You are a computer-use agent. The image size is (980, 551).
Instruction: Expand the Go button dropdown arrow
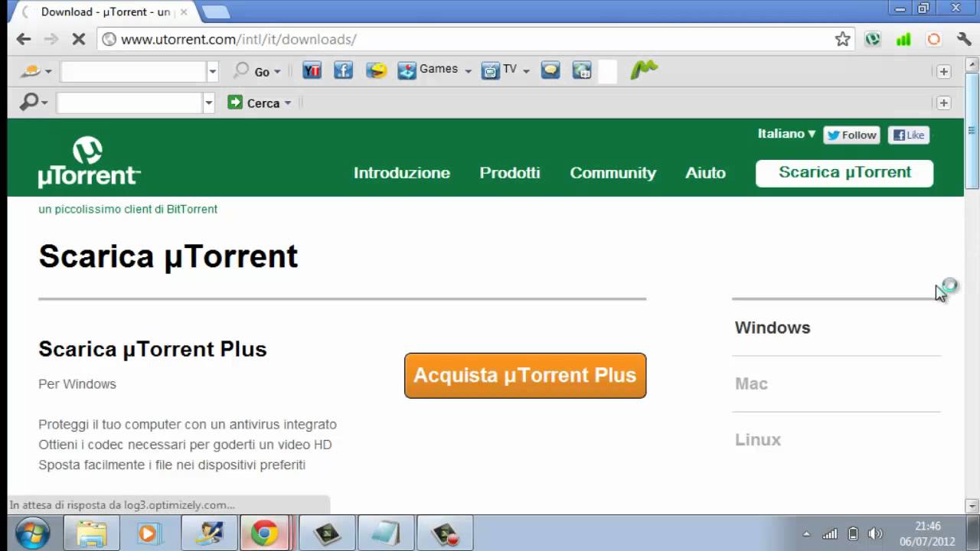click(x=277, y=71)
